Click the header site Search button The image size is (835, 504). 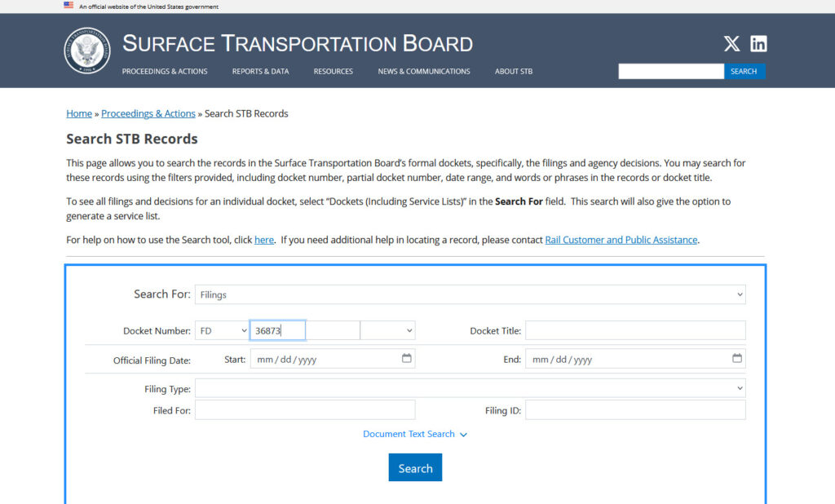point(744,72)
